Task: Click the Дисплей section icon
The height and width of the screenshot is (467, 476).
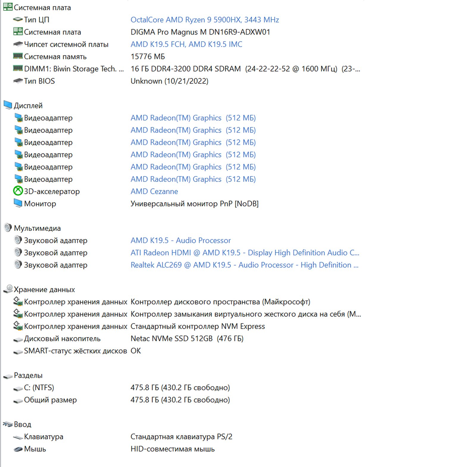Action: tap(8, 105)
